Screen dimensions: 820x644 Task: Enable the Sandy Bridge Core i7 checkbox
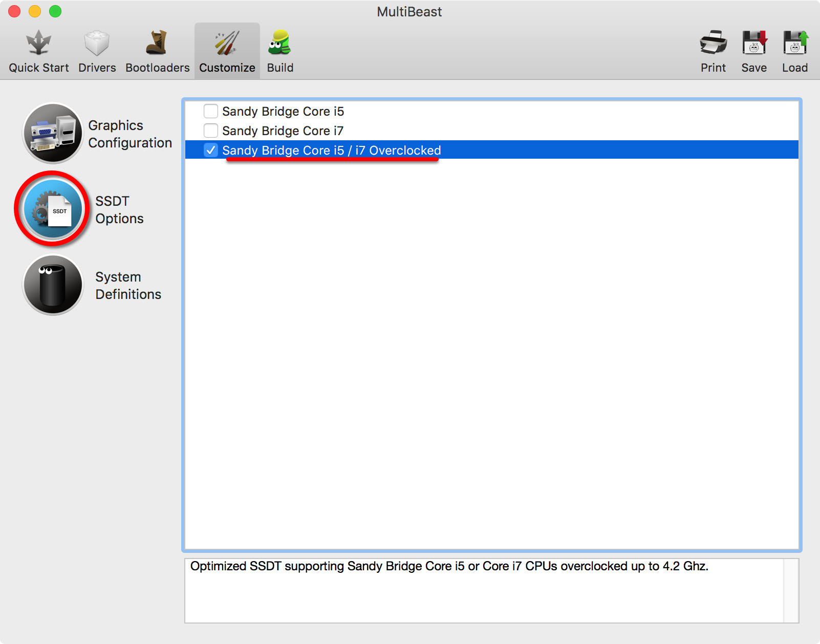pos(210,131)
